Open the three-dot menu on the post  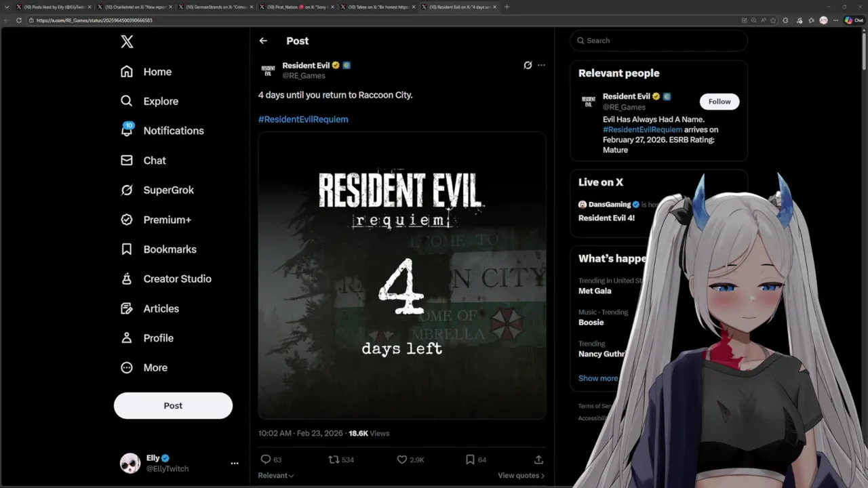(x=541, y=65)
